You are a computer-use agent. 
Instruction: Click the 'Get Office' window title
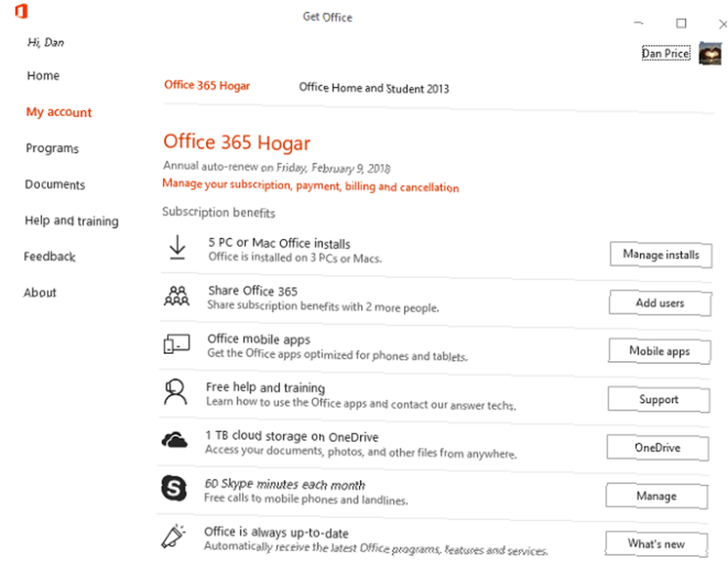(x=328, y=17)
